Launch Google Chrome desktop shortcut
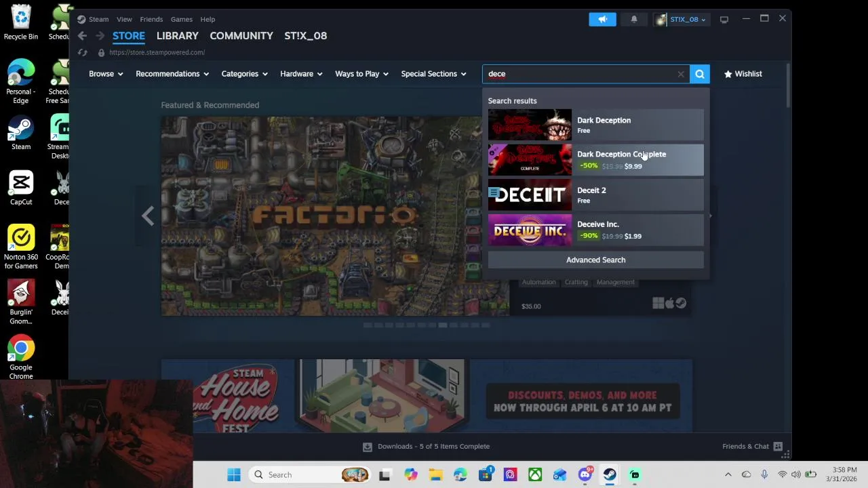Screen dimensions: 868x488 click(x=21, y=357)
